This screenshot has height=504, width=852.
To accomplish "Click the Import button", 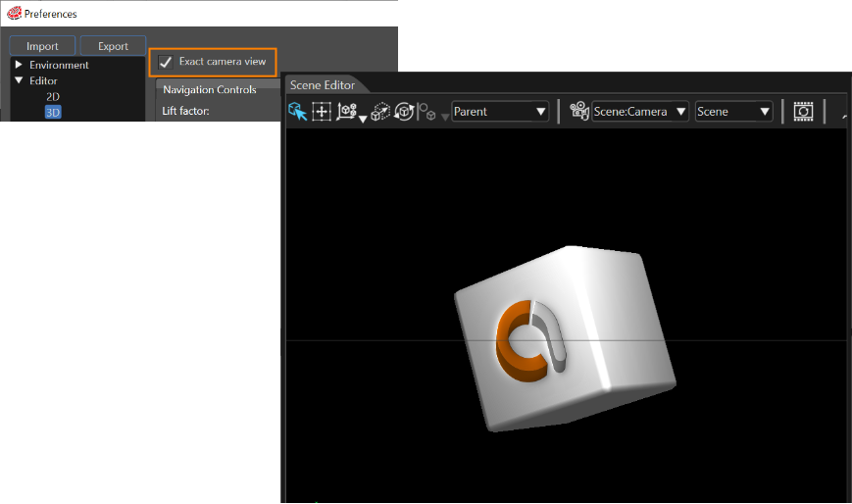I will pyautogui.click(x=42, y=46).
